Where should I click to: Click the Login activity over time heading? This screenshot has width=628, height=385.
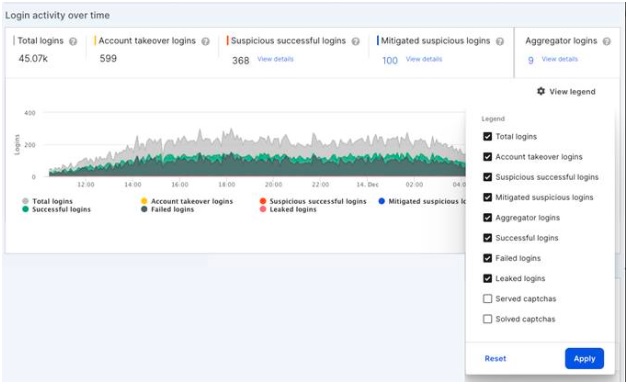pyautogui.click(x=57, y=15)
